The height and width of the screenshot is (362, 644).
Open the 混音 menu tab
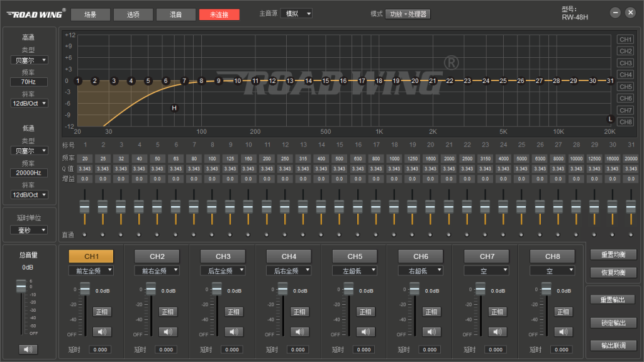[176, 14]
